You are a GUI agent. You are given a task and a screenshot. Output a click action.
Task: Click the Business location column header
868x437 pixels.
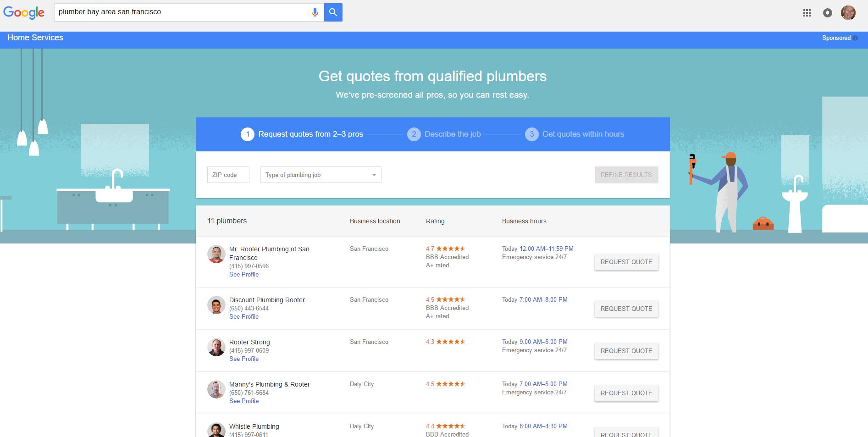375,221
